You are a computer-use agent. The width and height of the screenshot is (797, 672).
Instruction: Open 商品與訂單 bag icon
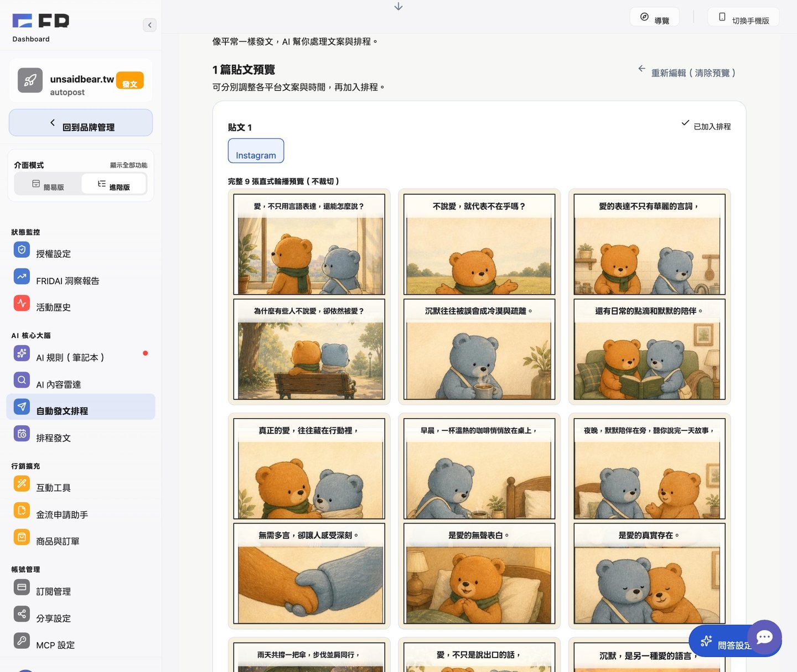tap(22, 537)
